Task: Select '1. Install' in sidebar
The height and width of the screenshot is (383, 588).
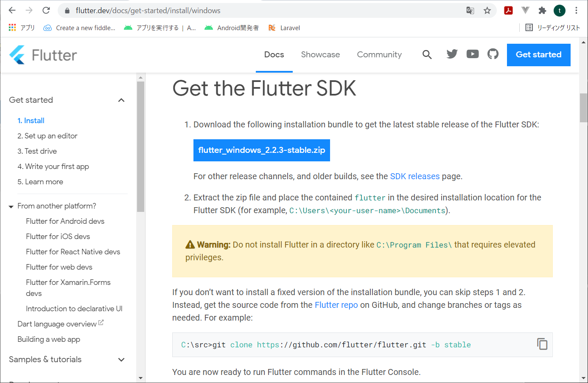Action: [x=31, y=121]
